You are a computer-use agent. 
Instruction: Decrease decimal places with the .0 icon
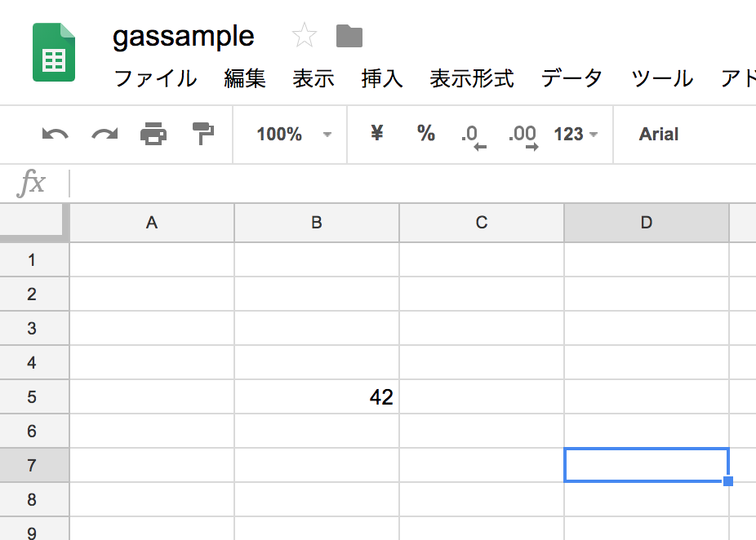coord(472,135)
